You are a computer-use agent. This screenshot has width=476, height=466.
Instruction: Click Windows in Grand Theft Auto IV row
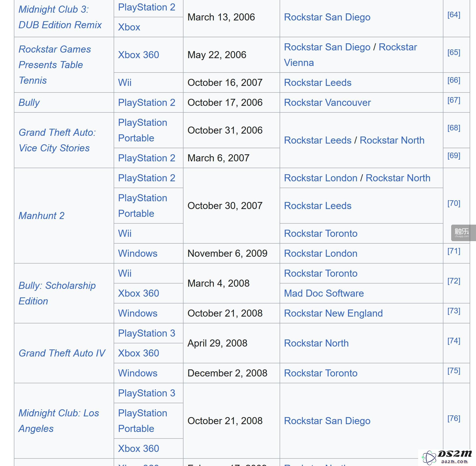[137, 373]
